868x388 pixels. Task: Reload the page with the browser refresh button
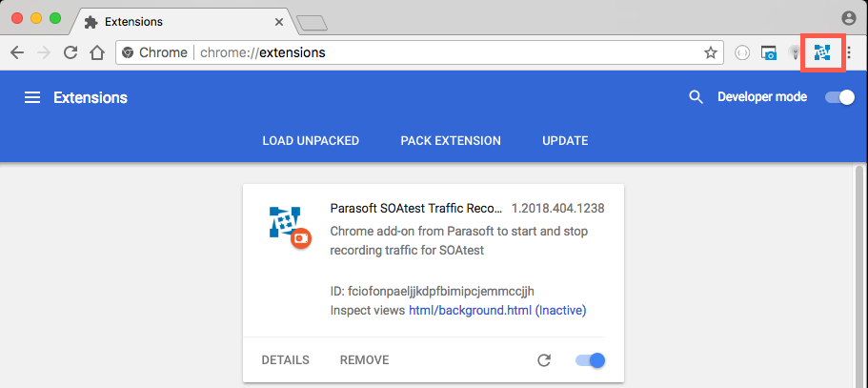tap(71, 52)
